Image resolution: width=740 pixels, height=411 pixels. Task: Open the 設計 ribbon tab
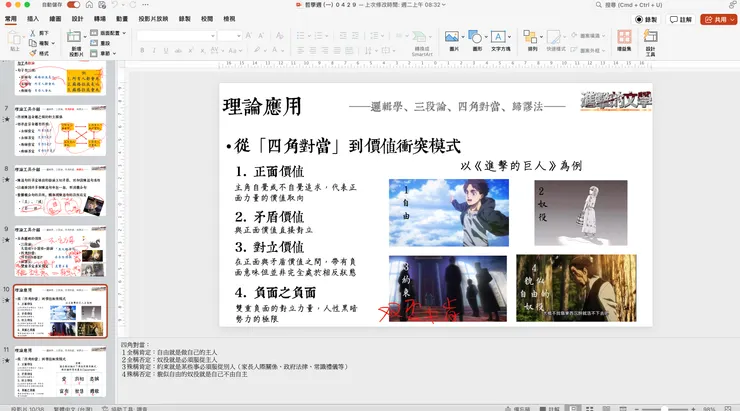(77, 19)
